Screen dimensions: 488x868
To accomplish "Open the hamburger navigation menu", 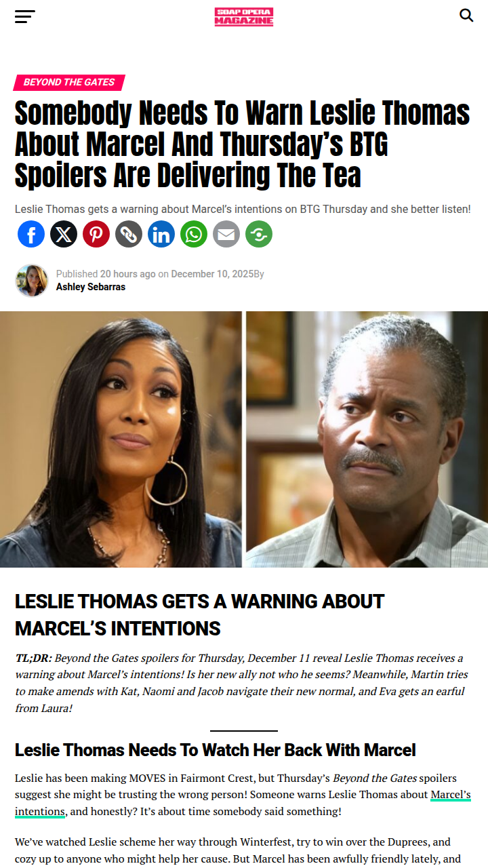I will [x=25, y=17].
